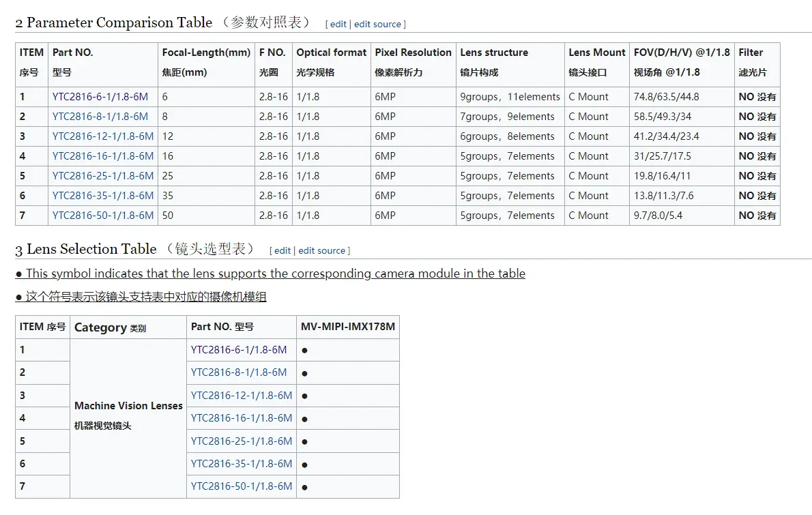Select YTC2816-35-1/1.8-6M link in Lens Selection Table
812x515 pixels.
tap(241, 464)
